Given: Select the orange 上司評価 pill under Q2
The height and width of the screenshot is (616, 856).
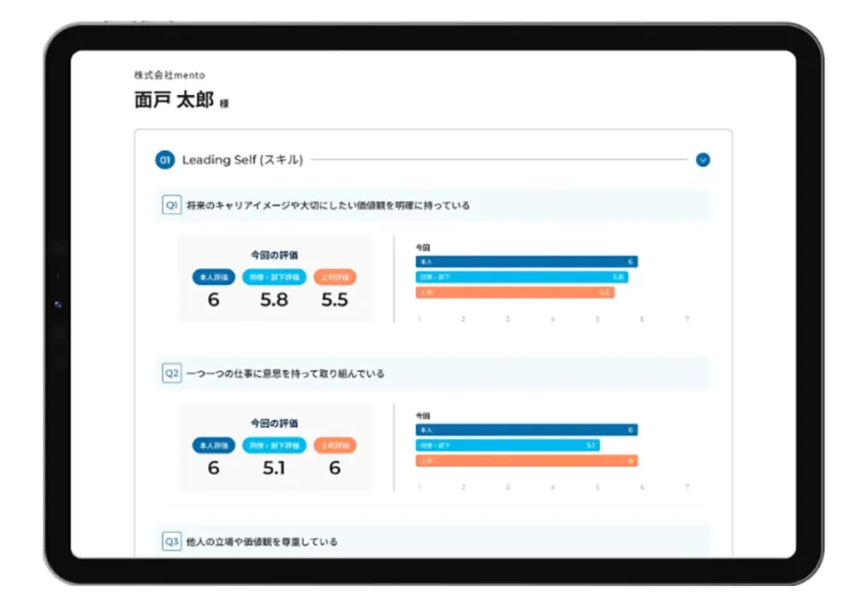Looking at the screenshot, I should [x=337, y=445].
